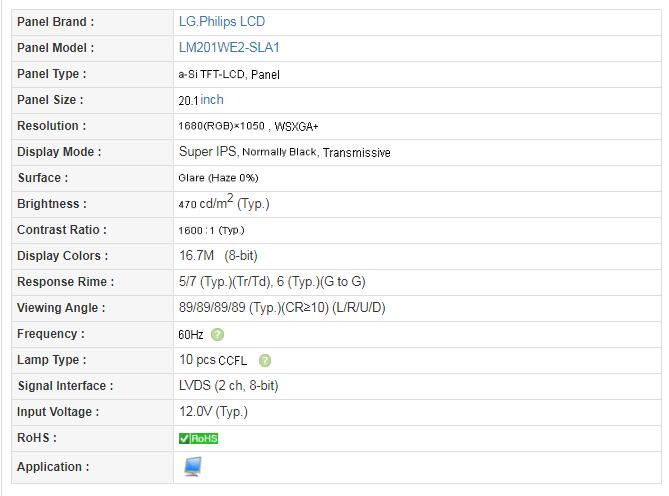Click the Frequency help question mark icon
The width and height of the screenshot is (669, 496).
(x=217, y=335)
